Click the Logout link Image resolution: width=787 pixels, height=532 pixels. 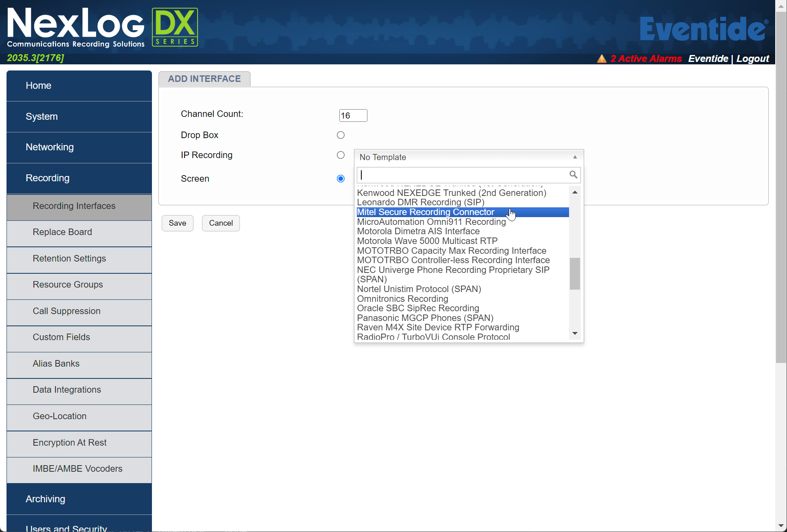click(752, 58)
